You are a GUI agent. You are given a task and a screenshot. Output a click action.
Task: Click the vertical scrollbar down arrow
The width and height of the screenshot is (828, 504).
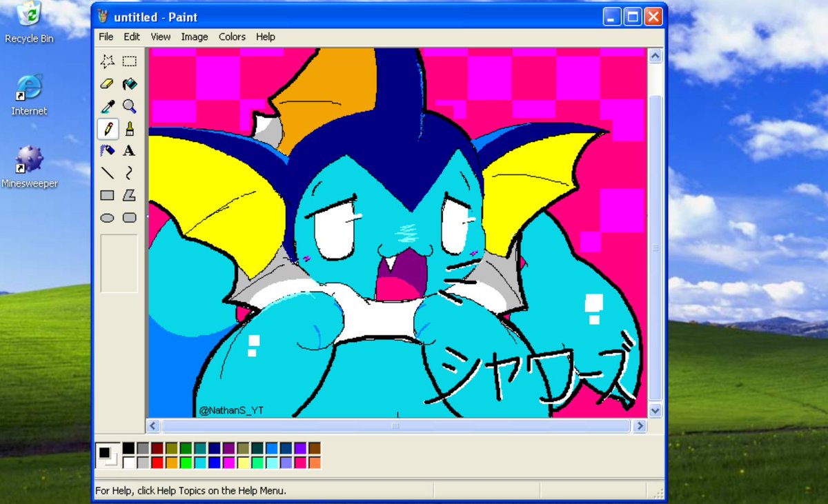click(x=655, y=410)
